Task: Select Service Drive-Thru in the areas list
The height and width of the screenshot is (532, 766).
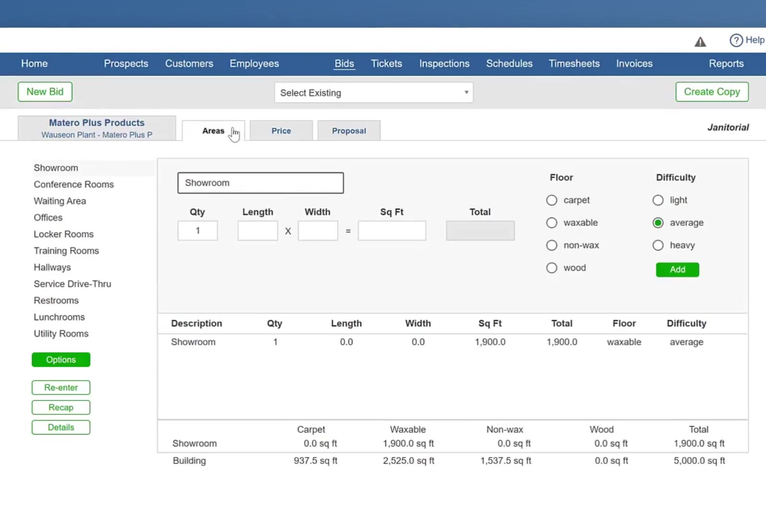Action: point(72,284)
